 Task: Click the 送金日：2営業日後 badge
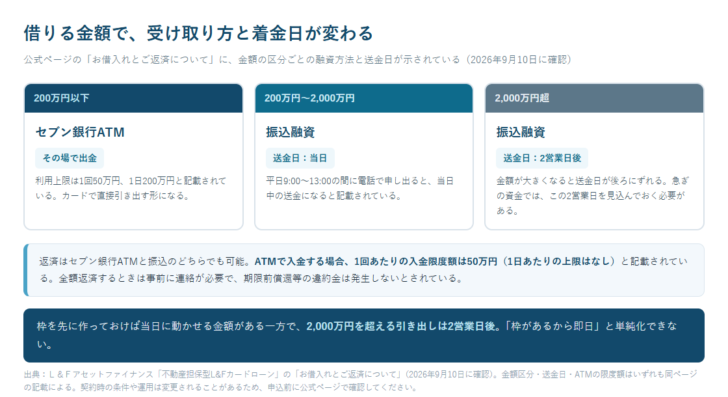(x=542, y=158)
